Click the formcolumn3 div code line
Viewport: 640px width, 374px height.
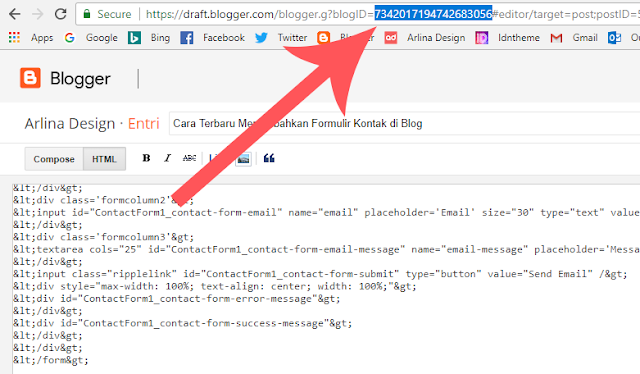(103, 237)
